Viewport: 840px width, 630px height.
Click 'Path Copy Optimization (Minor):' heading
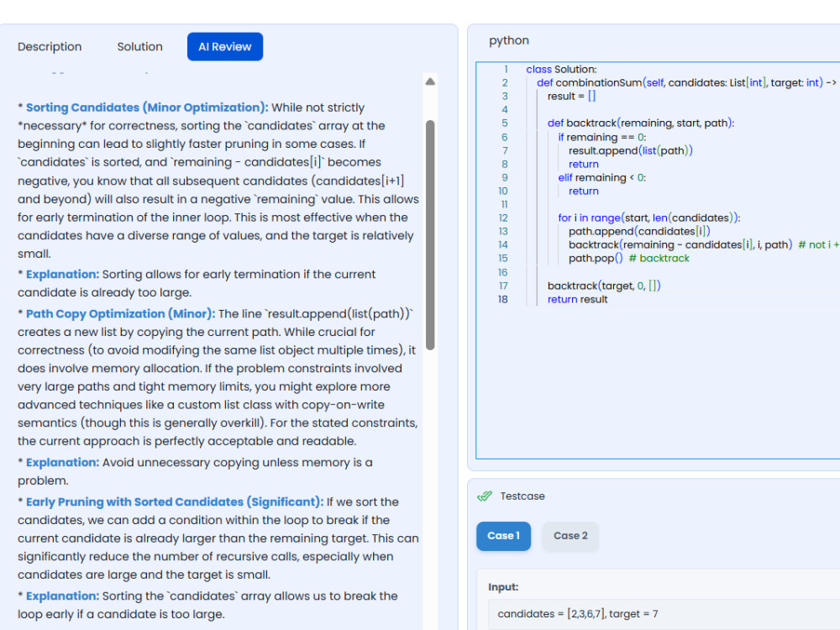tap(120, 313)
